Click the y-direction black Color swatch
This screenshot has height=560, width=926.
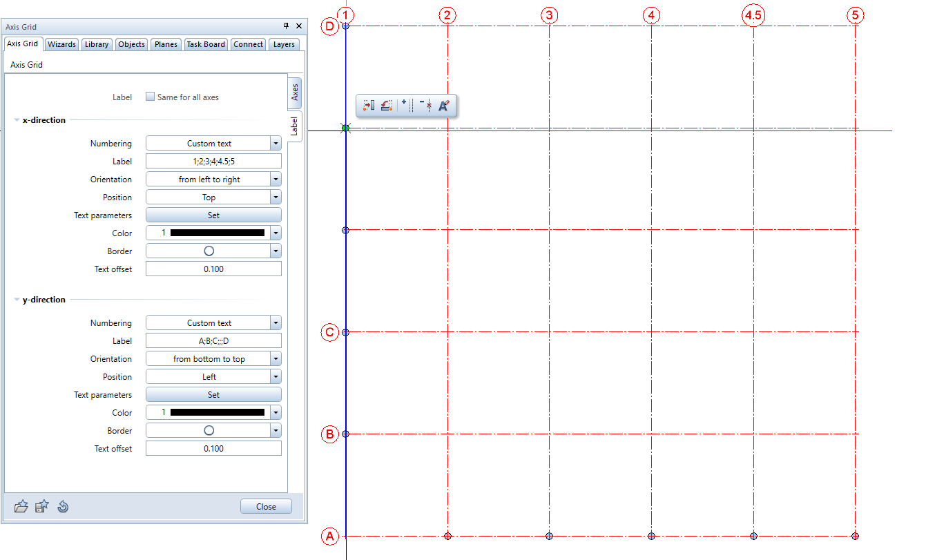217,413
